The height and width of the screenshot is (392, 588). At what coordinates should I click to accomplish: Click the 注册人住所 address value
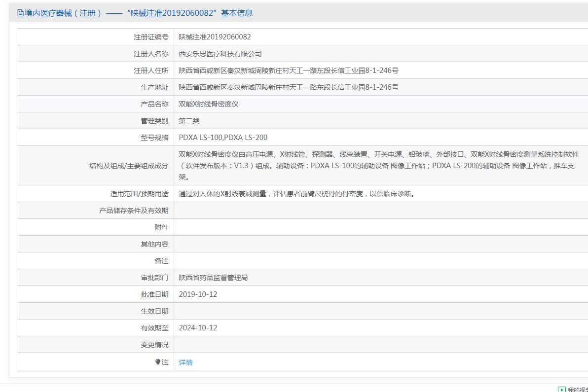pyautogui.click(x=289, y=71)
